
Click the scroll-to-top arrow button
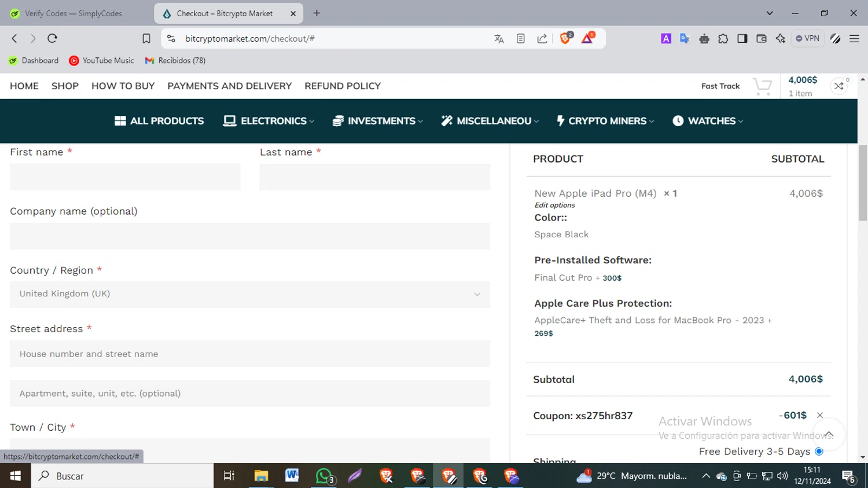(x=829, y=434)
